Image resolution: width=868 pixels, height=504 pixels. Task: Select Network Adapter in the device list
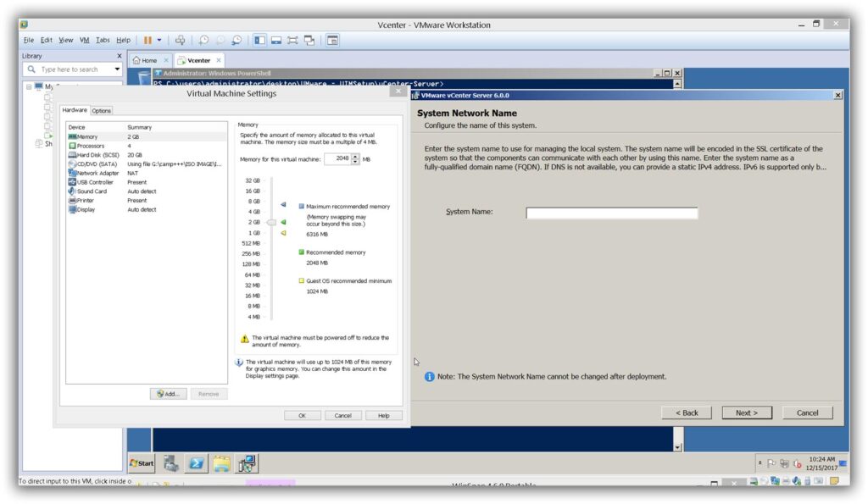(x=97, y=173)
